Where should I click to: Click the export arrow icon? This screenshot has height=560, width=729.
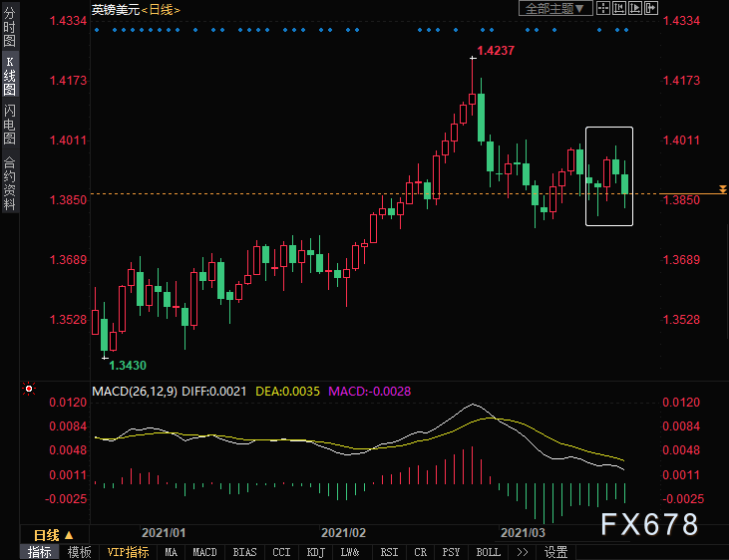[x=651, y=8]
